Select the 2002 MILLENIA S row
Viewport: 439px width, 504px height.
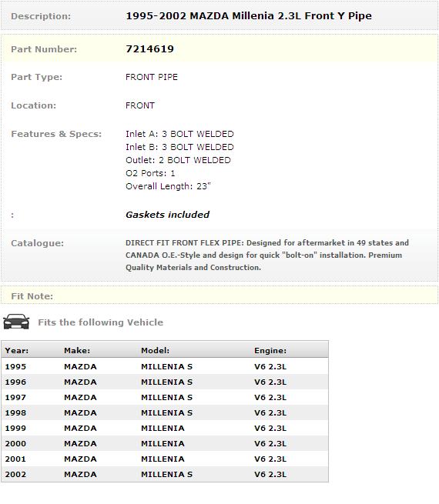pyautogui.click(x=165, y=475)
